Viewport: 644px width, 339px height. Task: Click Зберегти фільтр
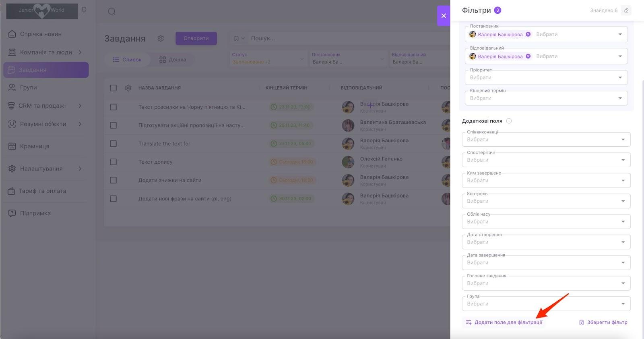pyautogui.click(x=603, y=322)
